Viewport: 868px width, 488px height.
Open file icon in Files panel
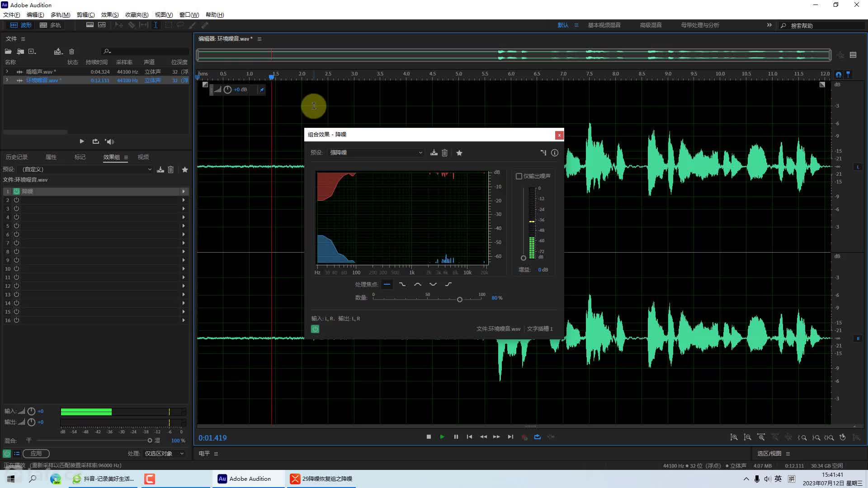[8, 52]
